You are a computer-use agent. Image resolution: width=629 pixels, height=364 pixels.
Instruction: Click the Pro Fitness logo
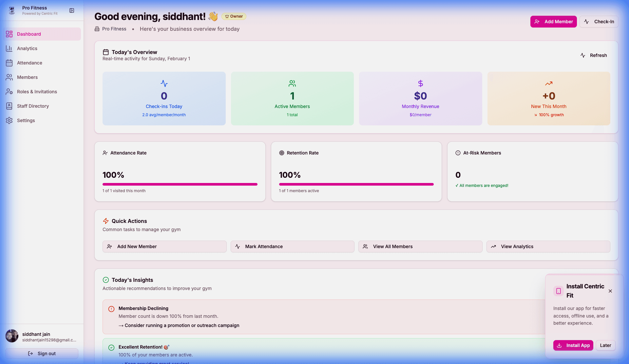(x=12, y=10)
